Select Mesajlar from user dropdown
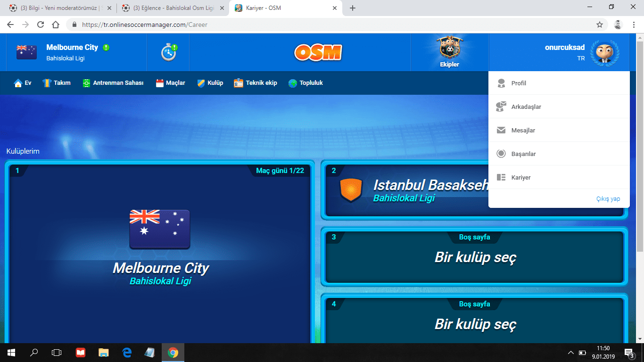The height and width of the screenshot is (362, 644). pyautogui.click(x=559, y=130)
